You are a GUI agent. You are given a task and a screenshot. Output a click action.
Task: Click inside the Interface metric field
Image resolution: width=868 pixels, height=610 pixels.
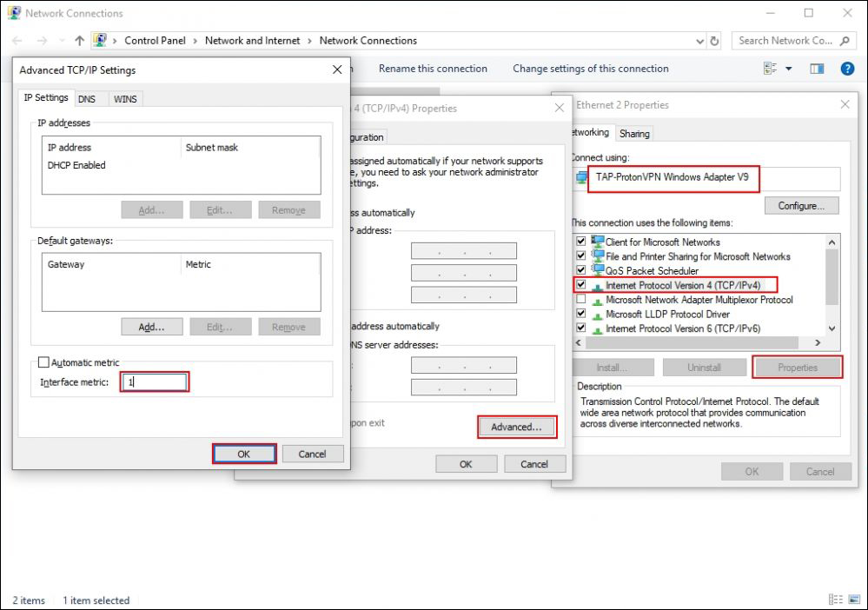[x=155, y=381]
